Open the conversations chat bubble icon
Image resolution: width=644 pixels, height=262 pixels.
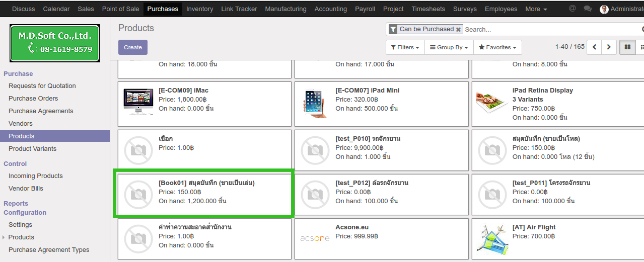pos(588,9)
